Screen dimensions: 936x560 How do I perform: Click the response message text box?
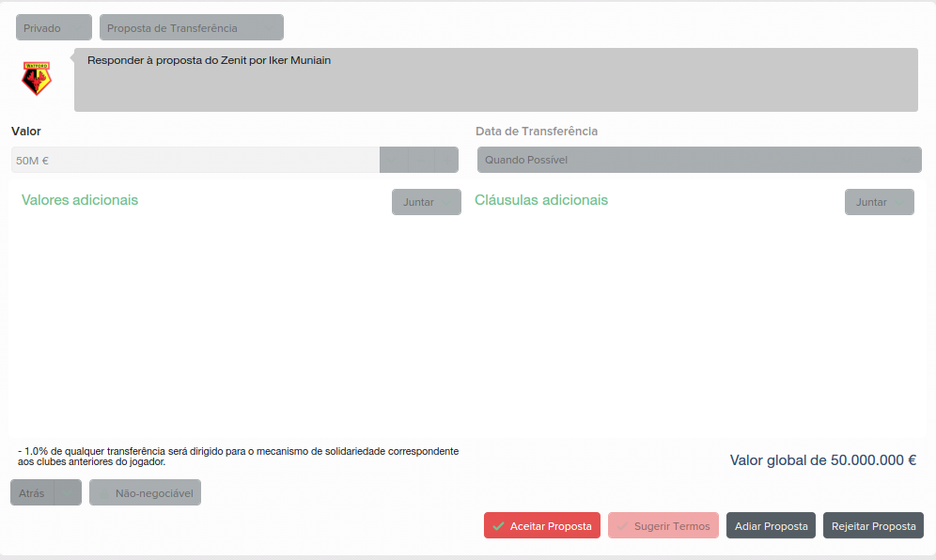(x=495, y=80)
